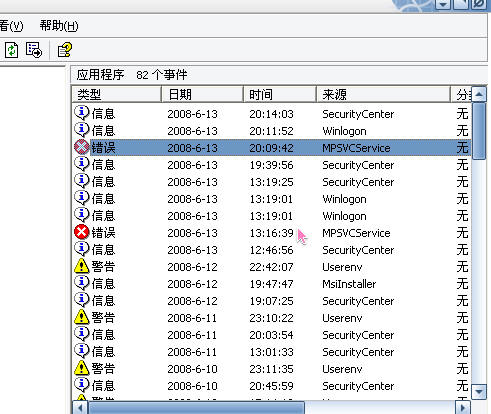The height and width of the screenshot is (414, 491).
Task: Click the SecurityCenter source at 13:01:33
Action: click(x=358, y=352)
